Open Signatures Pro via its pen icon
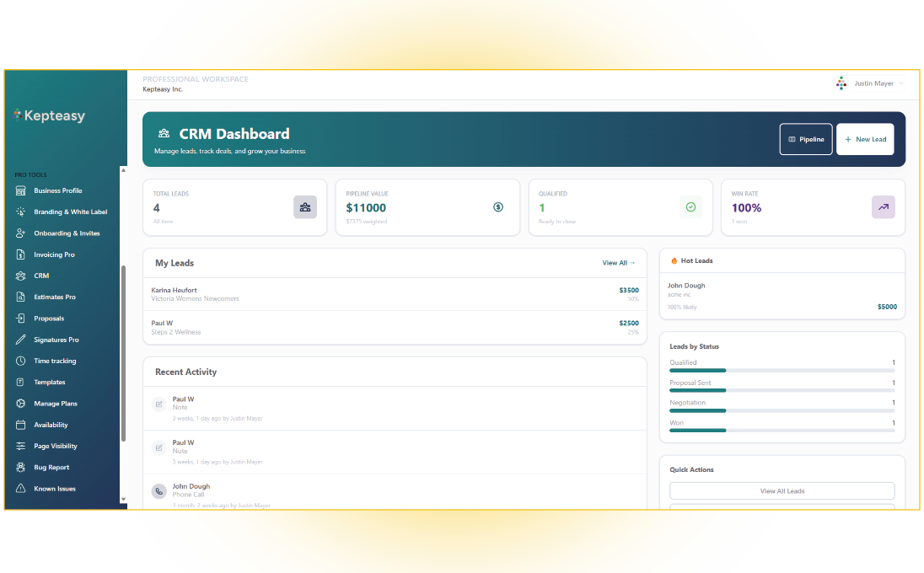 tap(20, 340)
